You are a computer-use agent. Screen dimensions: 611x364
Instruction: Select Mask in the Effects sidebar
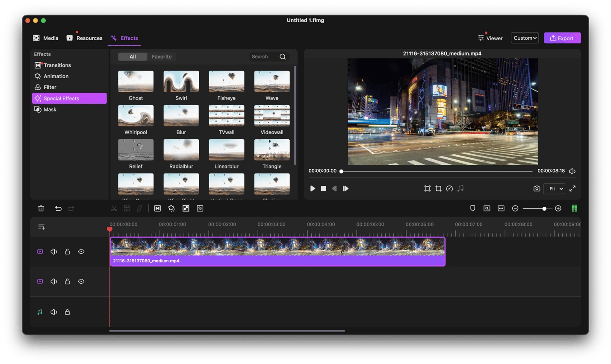click(69, 109)
